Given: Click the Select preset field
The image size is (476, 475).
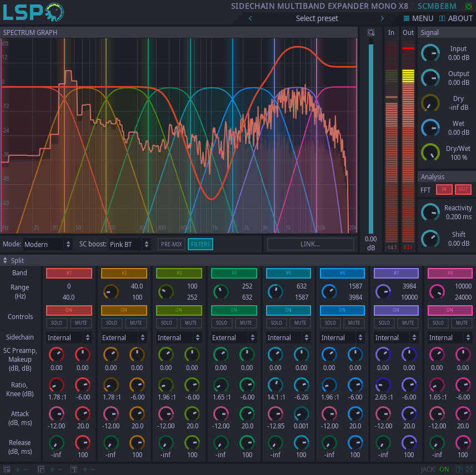Looking at the screenshot, I should 317,18.
